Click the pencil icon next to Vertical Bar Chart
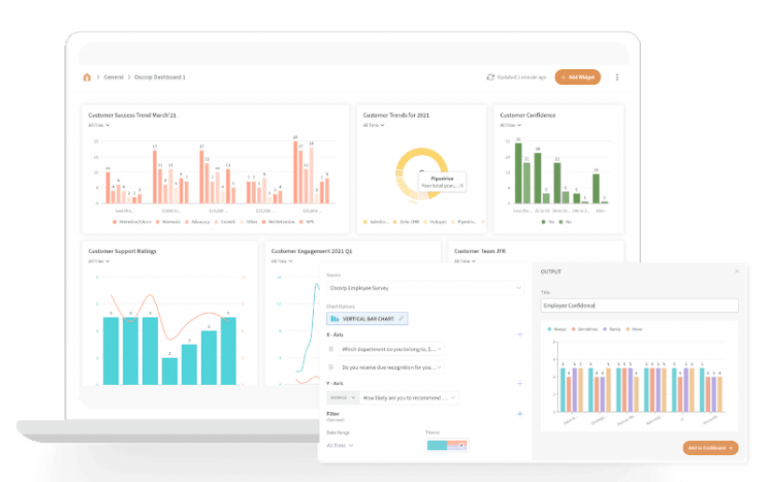Screen dimensions: 768x482 pos(402,318)
